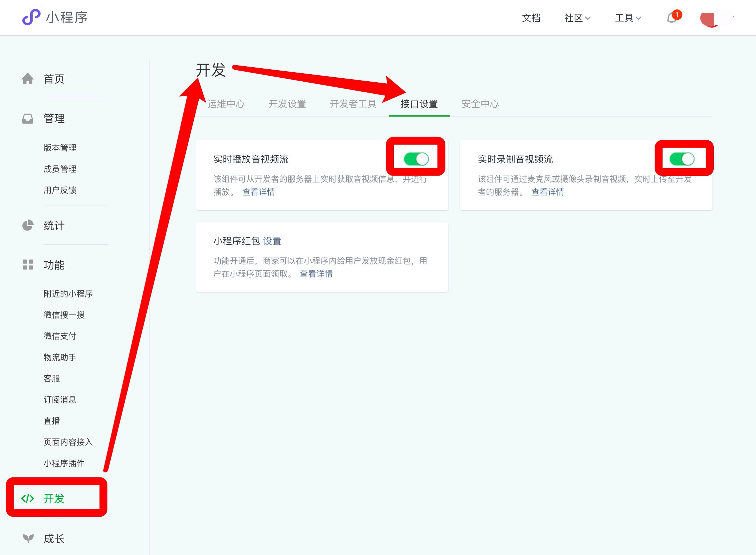The image size is (756, 555).
Task: Click the 首页 home icon
Action: pyautogui.click(x=28, y=79)
